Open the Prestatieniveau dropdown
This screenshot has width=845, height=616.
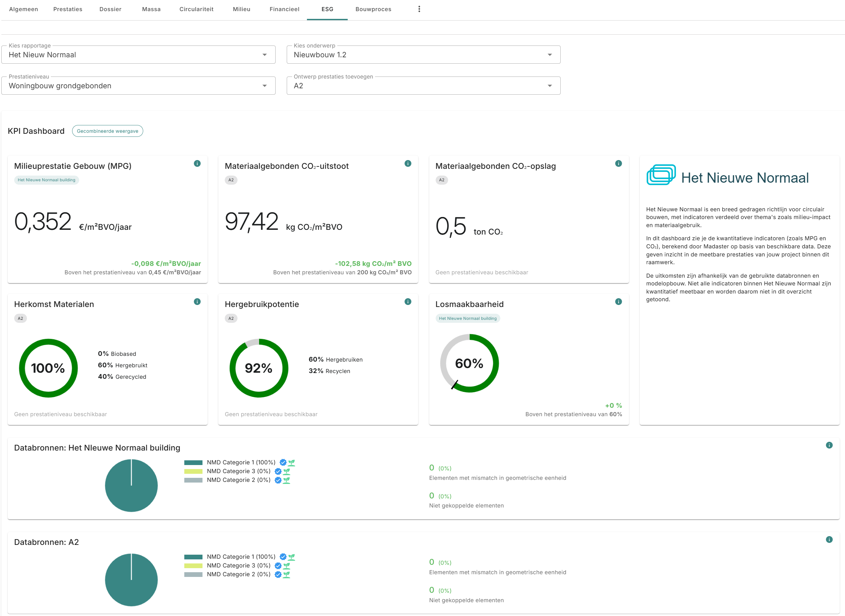(x=138, y=86)
